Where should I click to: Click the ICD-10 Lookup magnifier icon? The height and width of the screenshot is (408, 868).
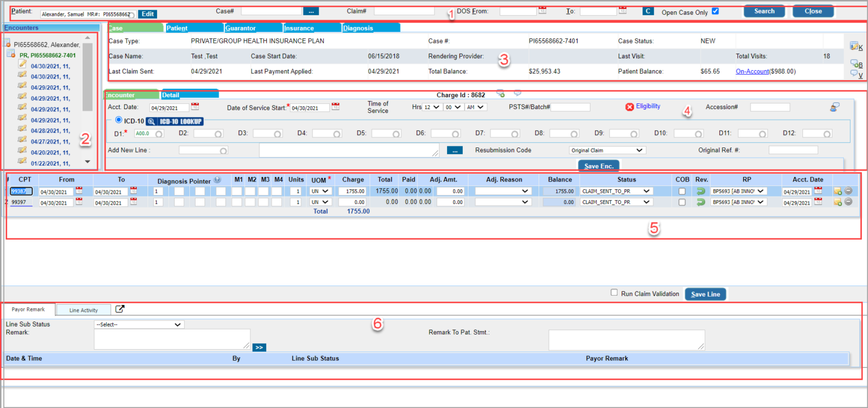pos(151,121)
